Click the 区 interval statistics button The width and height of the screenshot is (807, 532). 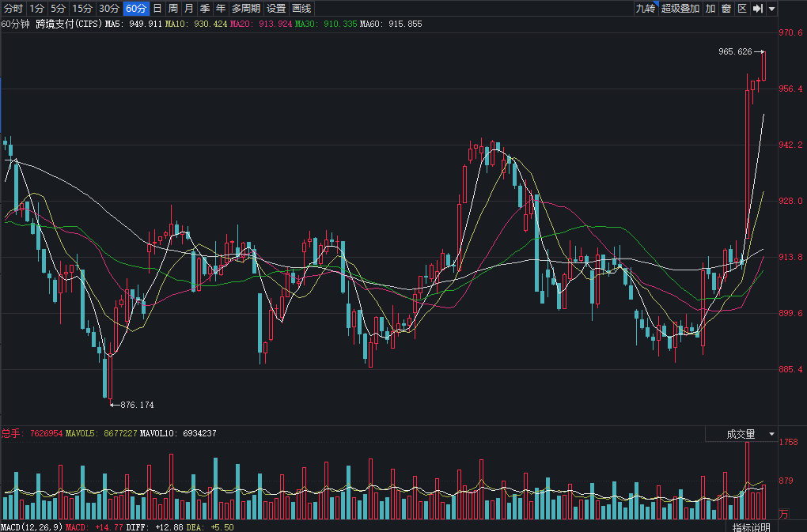(x=741, y=9)
